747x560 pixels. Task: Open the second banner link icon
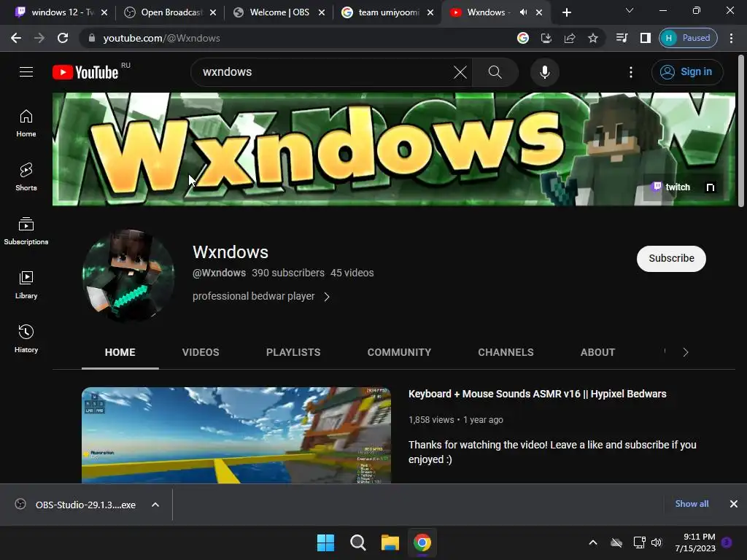click(x=711, y=187)
